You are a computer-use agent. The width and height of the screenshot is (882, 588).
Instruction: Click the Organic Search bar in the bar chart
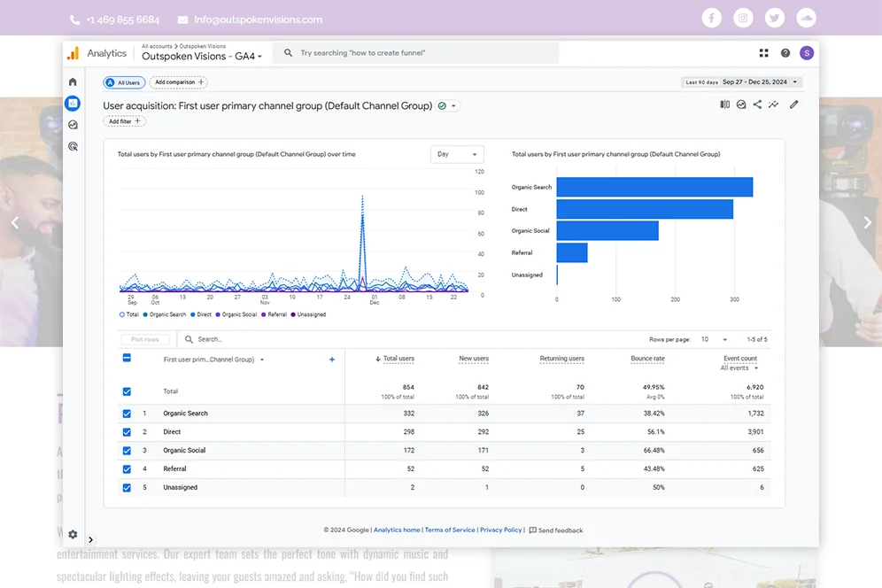pos(654,187)
